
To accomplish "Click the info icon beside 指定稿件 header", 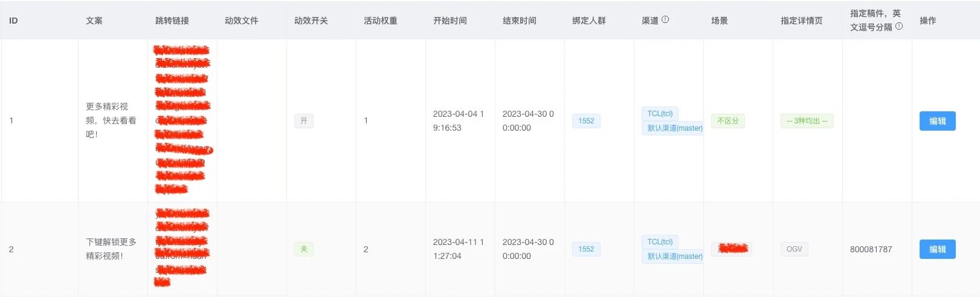I will click(x=899, y=26).
